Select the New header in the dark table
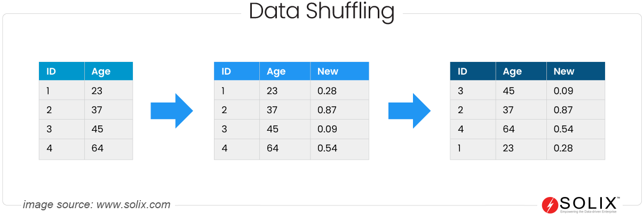This screenshot has width=644, height=221. pyautogui.click(x=564, y=72)
